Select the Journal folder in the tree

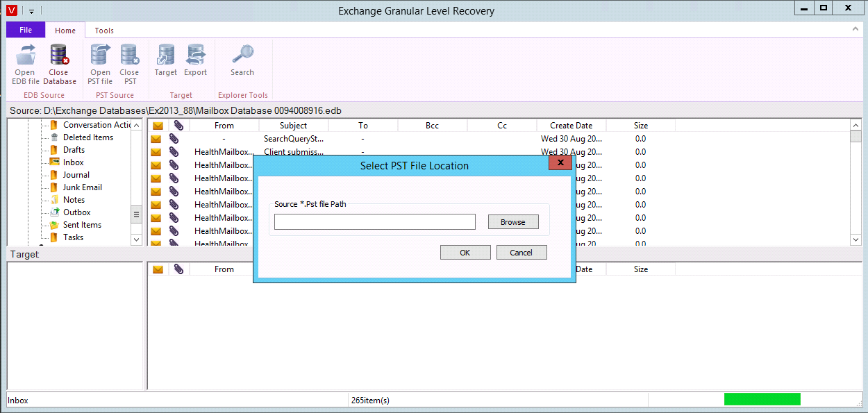(76, 175)
